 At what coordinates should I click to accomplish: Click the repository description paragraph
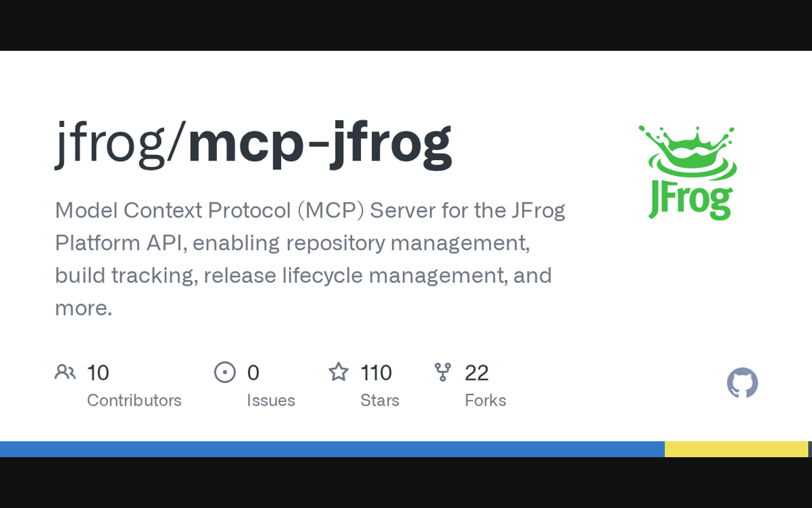[x=310, y=258]
